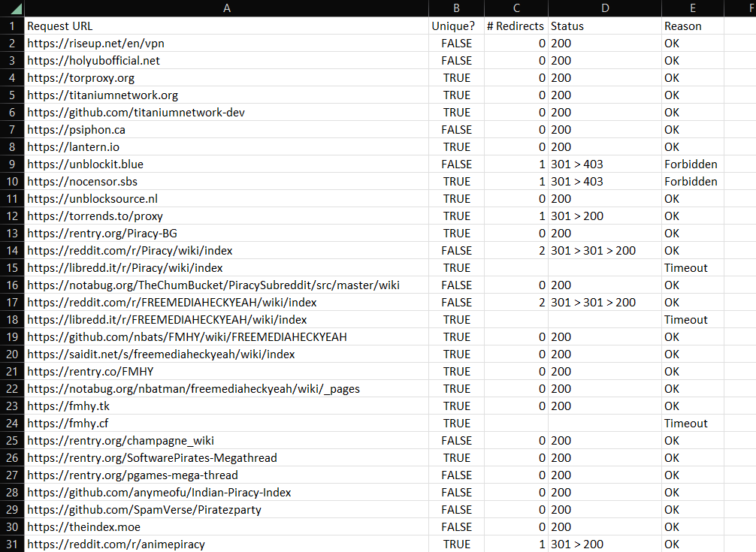756x552 pixels.
Task: Select cell with https://reddit.com/r/Piracy/wiki/index
Action: pyautogui.click(x=227, y=251)
